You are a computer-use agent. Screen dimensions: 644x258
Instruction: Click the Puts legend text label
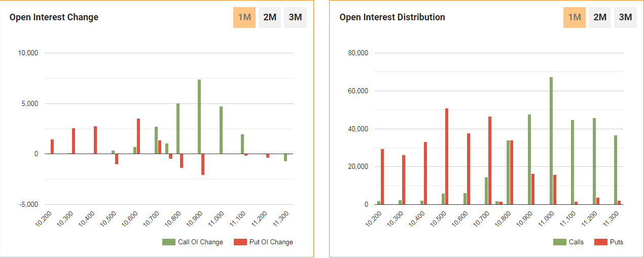[x=617, y=242]
